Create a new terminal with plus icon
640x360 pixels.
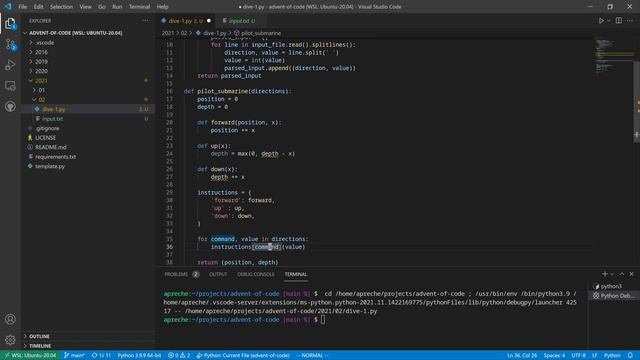[604, 274]
